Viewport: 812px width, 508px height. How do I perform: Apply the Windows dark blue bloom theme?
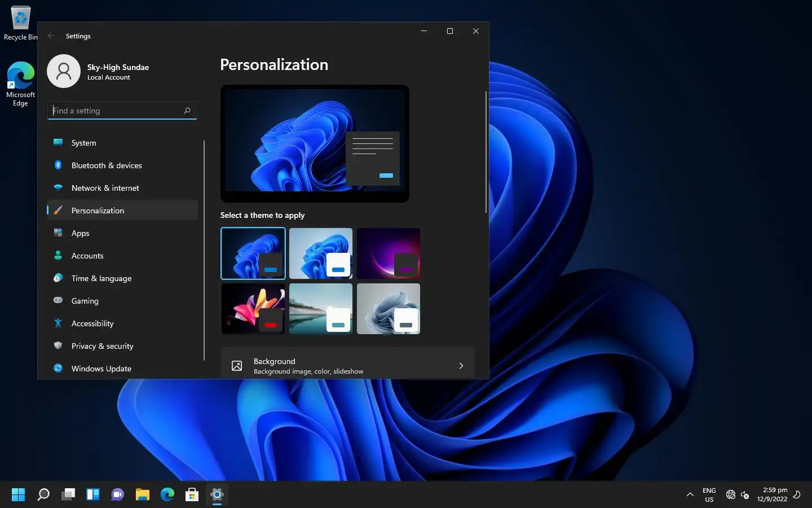click(253, 253)
